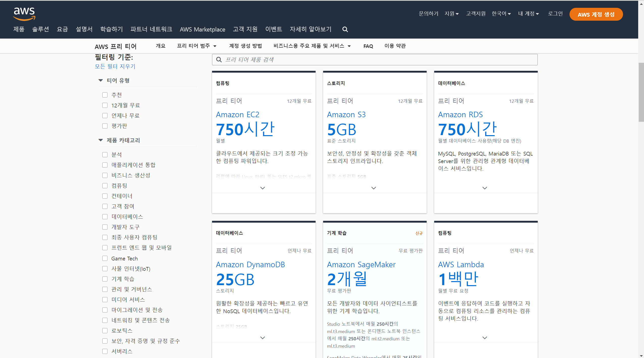The width and height of the screenshot is (644, 358).
Task: Switch to the FAQ tab
Action: pyautogui.click(x=368, y=46)
